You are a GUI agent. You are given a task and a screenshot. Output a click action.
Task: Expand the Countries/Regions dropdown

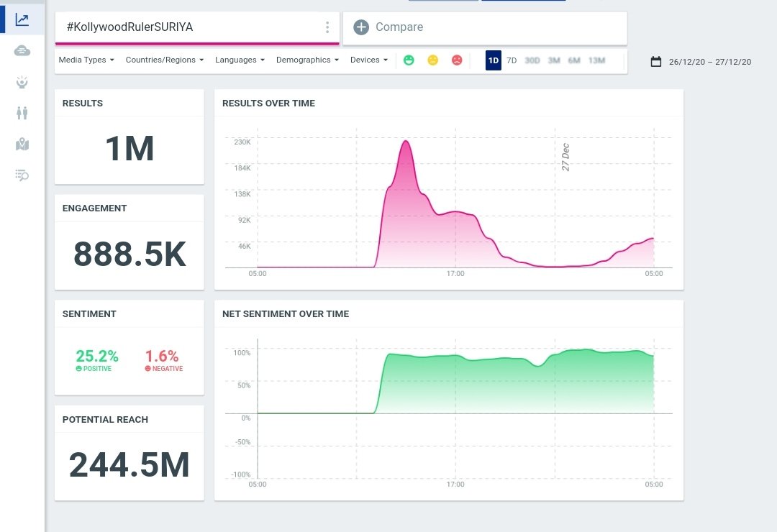click(x=165, y=60)
